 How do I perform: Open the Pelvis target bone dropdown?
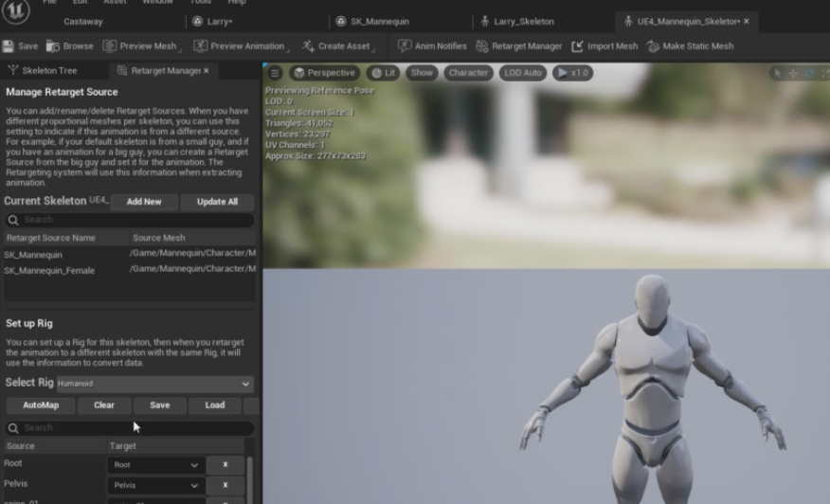[x=156, y=485]
